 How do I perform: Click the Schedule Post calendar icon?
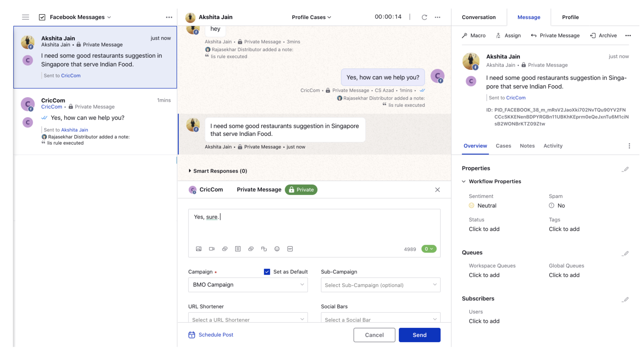(x=192, y=335)
